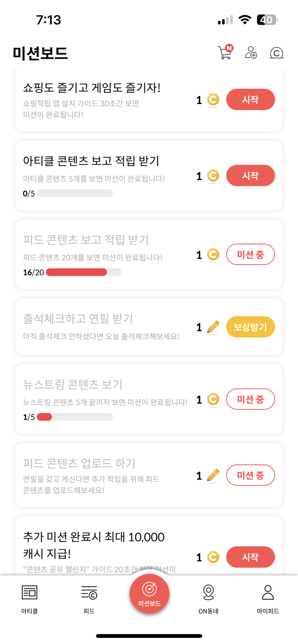The width and height of the screenshot is (298, 644).
Task: Tap the 16/20 feed progress bar
Action: (x=84, y=272)
